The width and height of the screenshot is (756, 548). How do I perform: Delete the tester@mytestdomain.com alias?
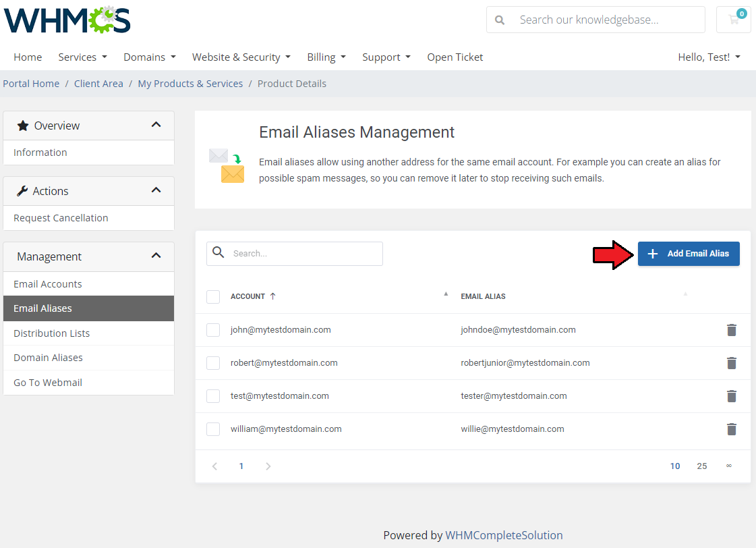[x=732, y=396]
